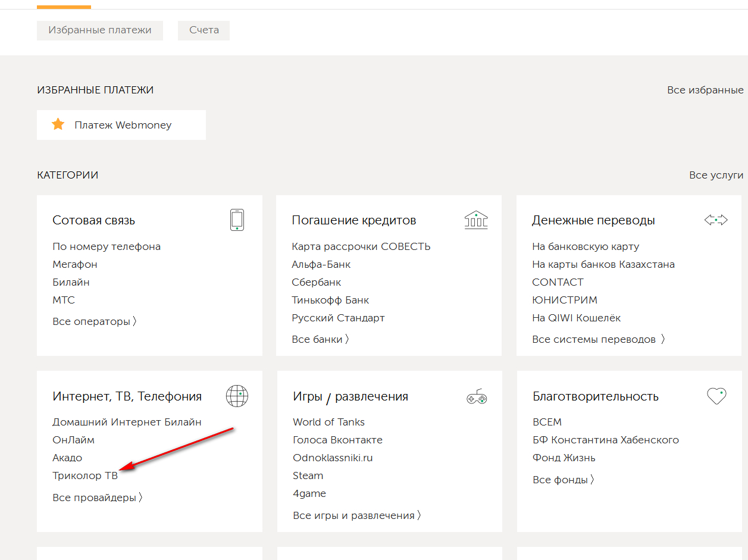Viewport: 748px width, 560px height.
Task: Expand the Все операторы list
Action: 94,321
